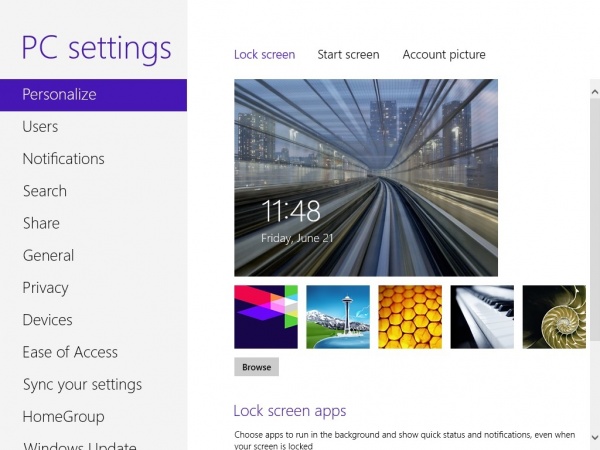The image size is (600, 450).
Task: Open the Users settings category
Action: pyautogui.click(x=40, y=127)
